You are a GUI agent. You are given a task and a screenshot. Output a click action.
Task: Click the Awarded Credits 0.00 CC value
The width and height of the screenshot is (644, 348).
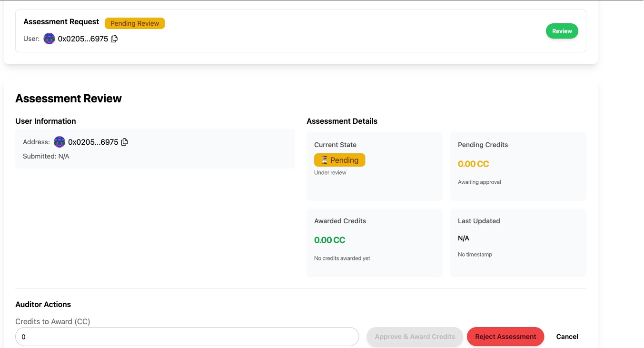[x=329, y=240]
